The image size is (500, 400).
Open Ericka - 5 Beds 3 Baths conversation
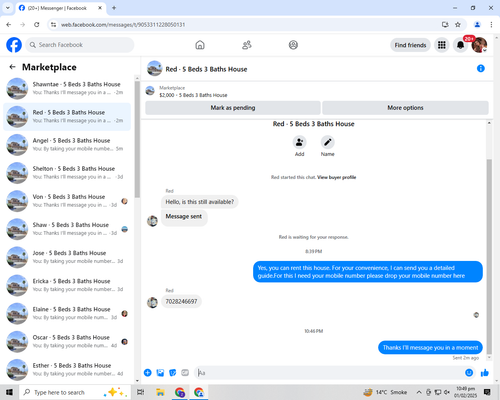point(67,285)
